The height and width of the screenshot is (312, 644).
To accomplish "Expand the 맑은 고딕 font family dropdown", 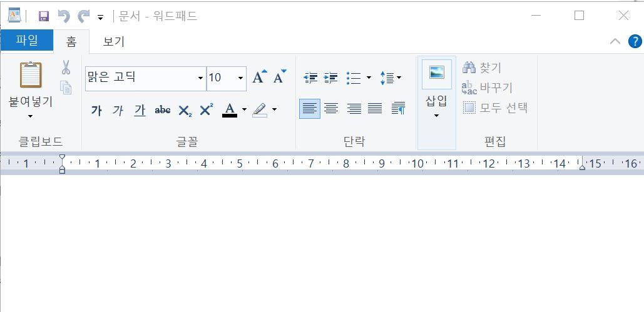I will (x=200, y=78).
